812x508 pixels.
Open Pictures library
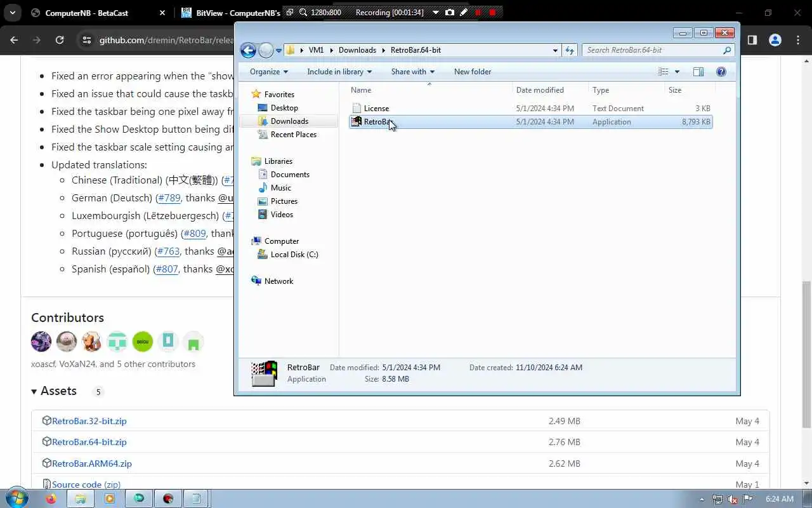(284, 201)
